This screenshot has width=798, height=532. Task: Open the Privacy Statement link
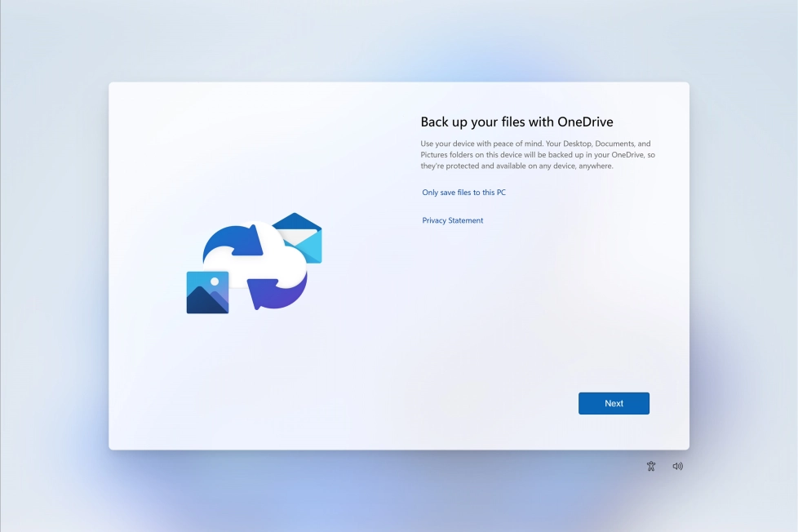click(452, 219)
